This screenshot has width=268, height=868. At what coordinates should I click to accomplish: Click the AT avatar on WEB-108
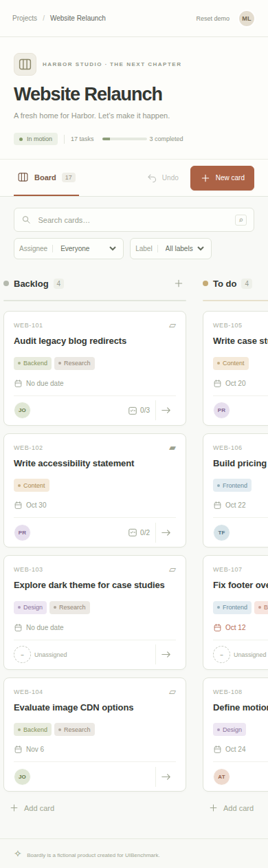(x=221, y=777)
